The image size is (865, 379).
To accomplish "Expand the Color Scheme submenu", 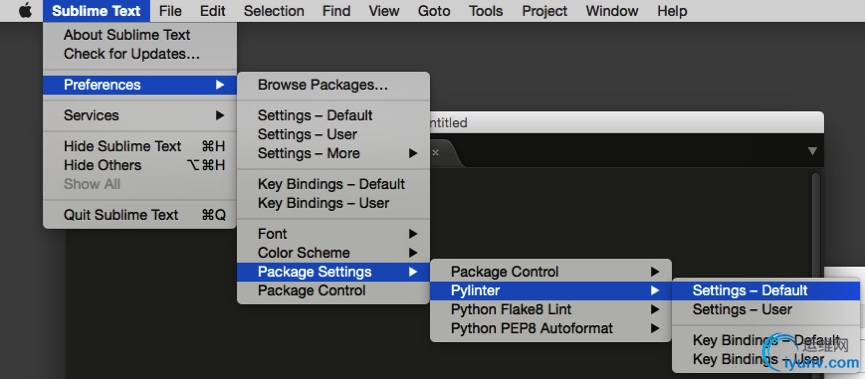I will click(x=333, y=253).
